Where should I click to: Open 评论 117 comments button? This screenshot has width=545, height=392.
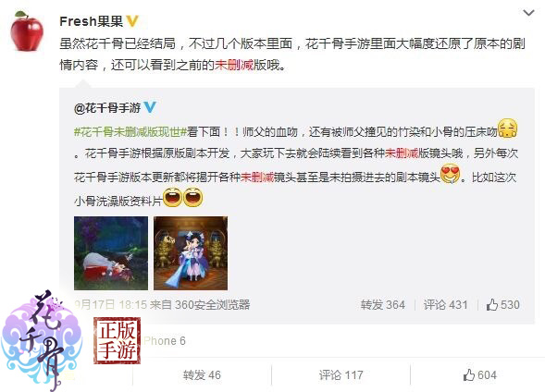[341, 375]
